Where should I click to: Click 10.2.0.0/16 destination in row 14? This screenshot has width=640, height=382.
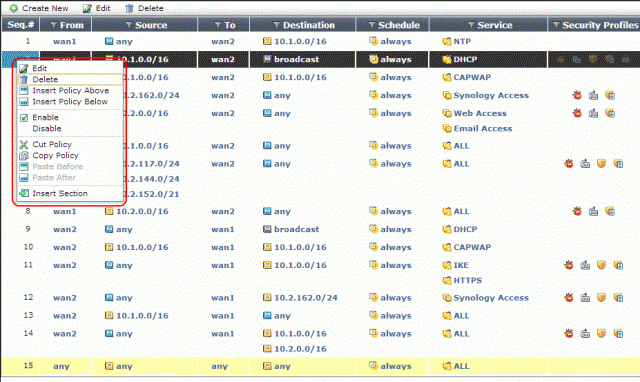(300, 349)
